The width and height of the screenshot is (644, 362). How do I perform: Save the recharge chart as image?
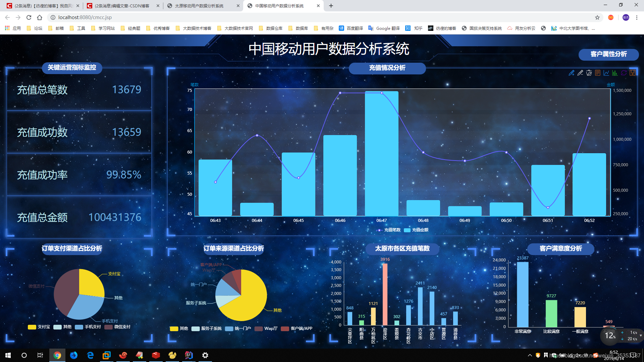pyautogui.click(x=633, y=73)
